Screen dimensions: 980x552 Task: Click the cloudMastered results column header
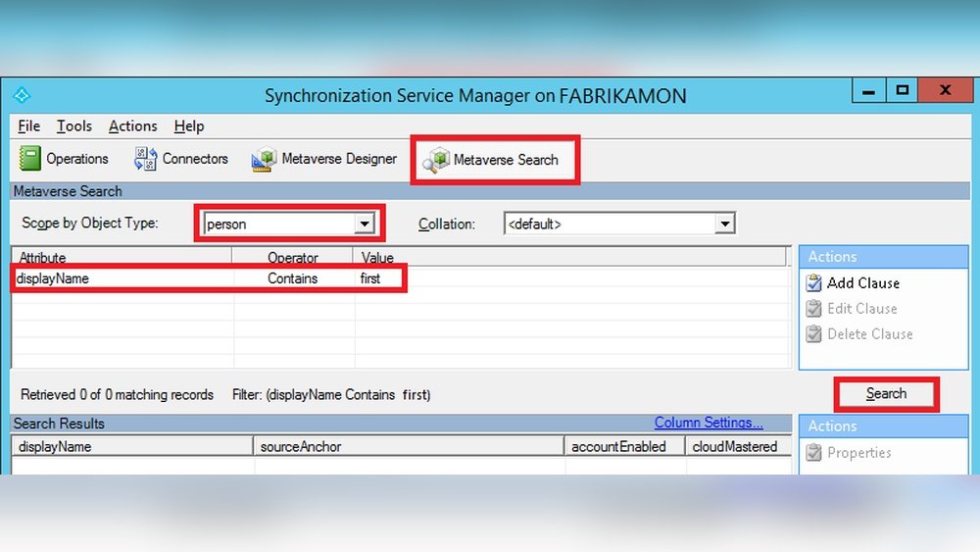738,446
